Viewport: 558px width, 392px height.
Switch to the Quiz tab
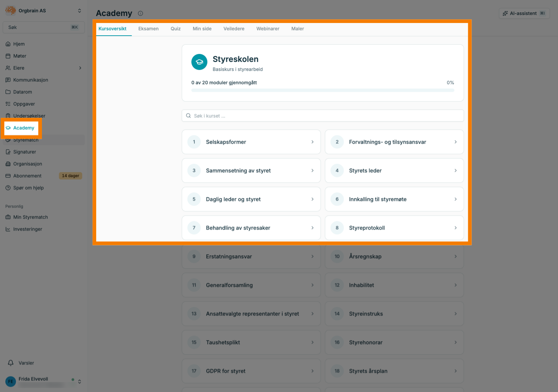point(176,29)
